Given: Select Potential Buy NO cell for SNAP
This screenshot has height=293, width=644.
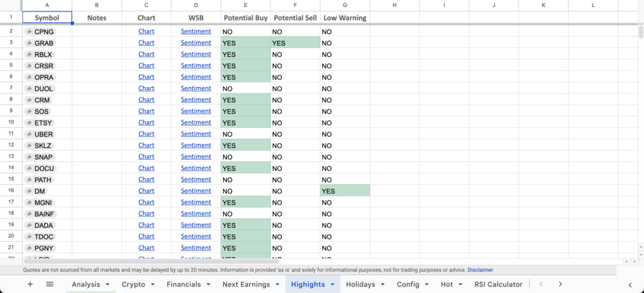Looking at the screenshot, I should pyautogui.click(x=245, y=157).
